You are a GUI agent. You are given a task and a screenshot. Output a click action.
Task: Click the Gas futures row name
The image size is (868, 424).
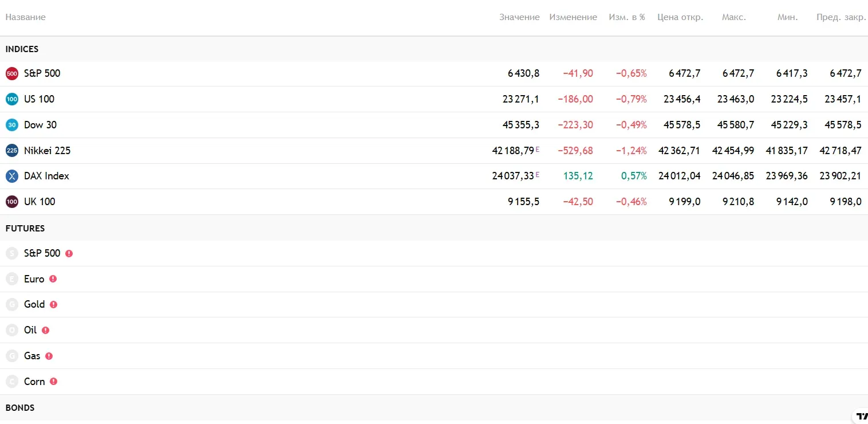(x=32, y=356)
